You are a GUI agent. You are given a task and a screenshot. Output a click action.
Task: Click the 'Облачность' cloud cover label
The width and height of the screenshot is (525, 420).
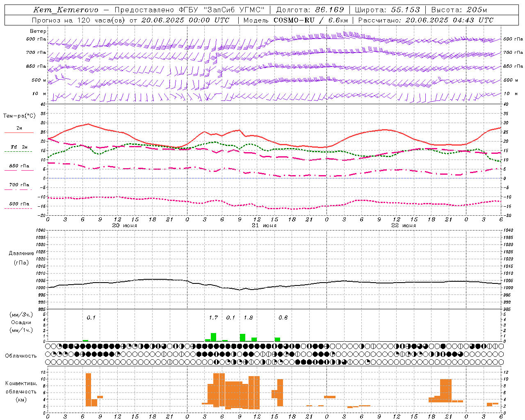(x=21, y=356)
